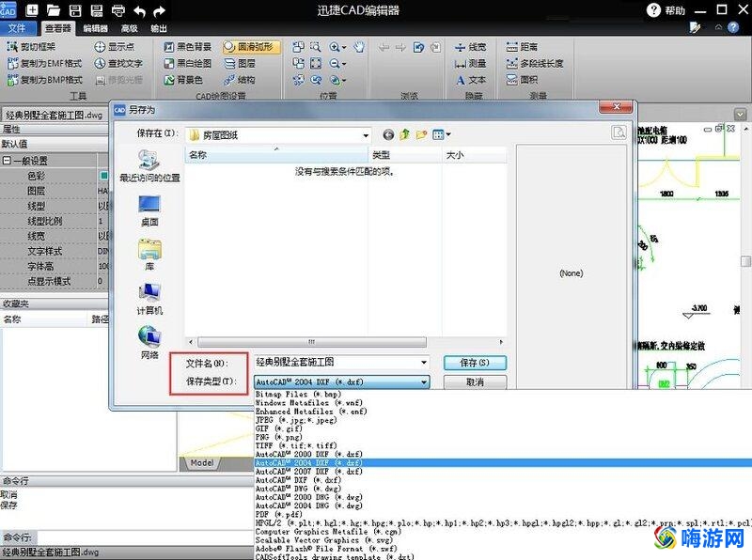Open 结构 tool
This screenshot has height=560, width=752.
point(240,80)
